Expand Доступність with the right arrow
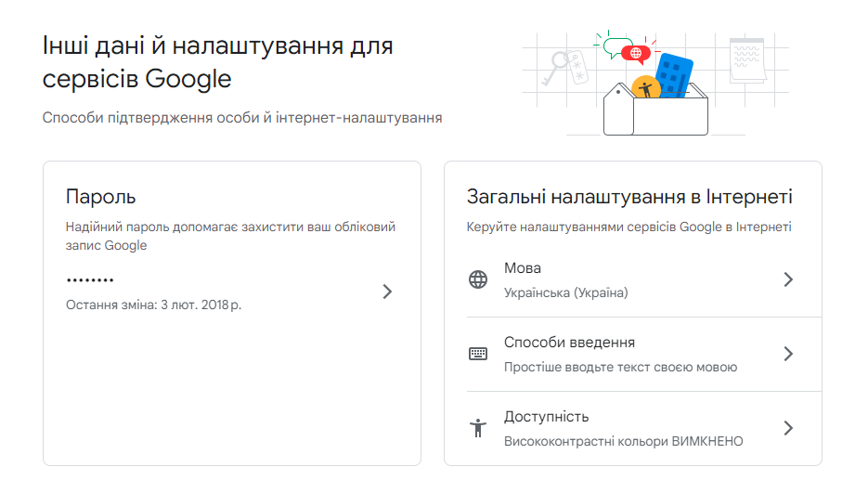 (x=788, y=428)
